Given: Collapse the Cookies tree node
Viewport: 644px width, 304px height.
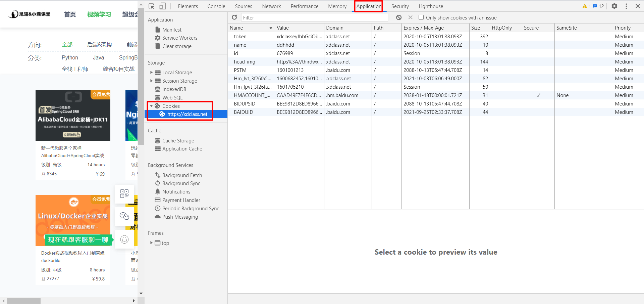Looking at the screenshot, I should pyautogui.click(x=151, y=106).
